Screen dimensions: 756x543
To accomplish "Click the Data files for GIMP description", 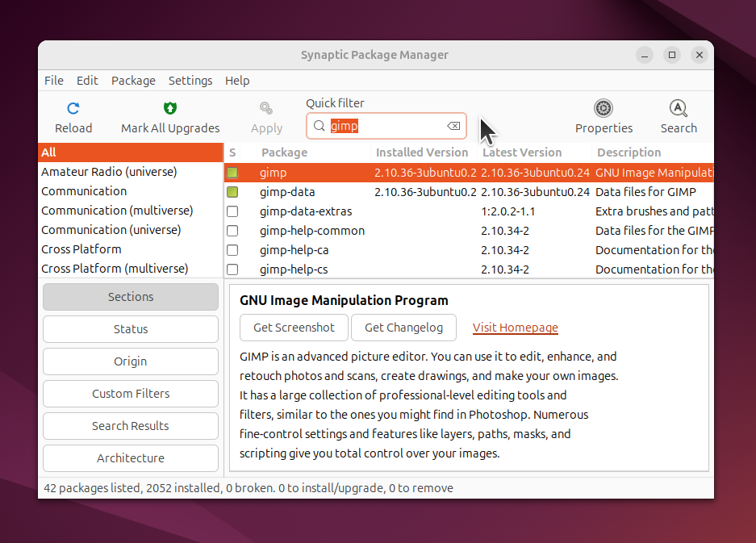I will click(x=645, y=192).
